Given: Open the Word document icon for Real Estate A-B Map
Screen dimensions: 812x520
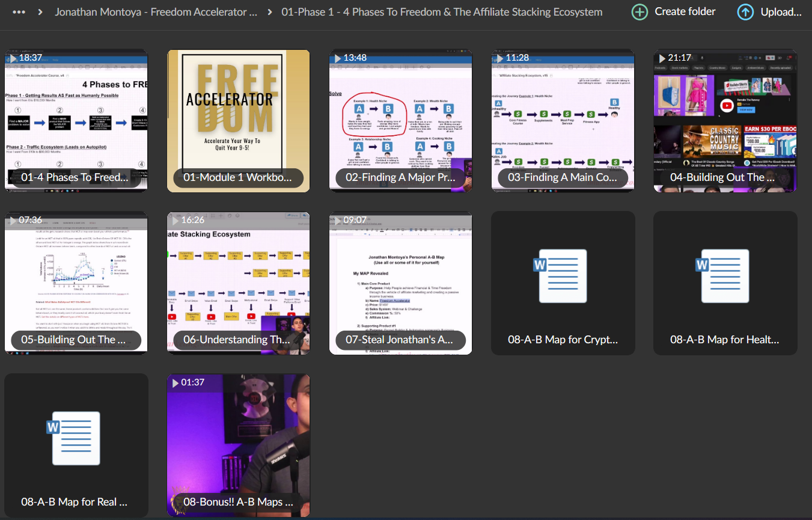Looking at the screenshot, I should (x=76, y=438).
